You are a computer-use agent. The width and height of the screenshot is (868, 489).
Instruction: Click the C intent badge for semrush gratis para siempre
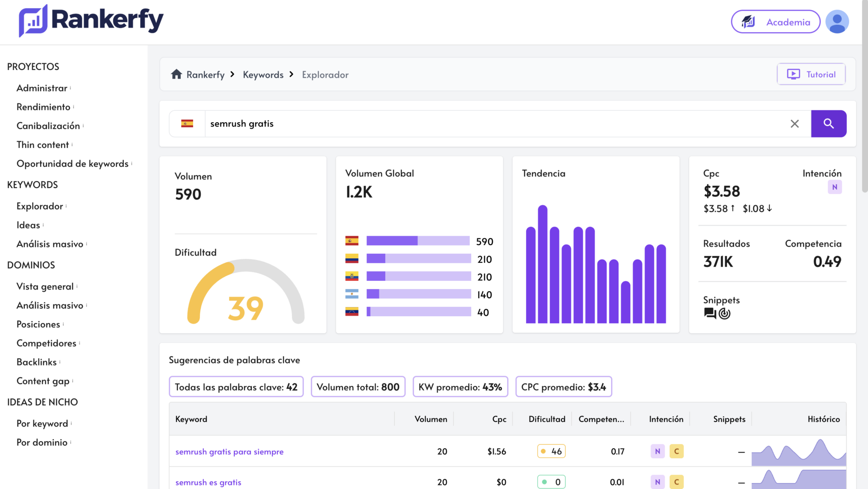pyautogui.click(x=676, y=451)
